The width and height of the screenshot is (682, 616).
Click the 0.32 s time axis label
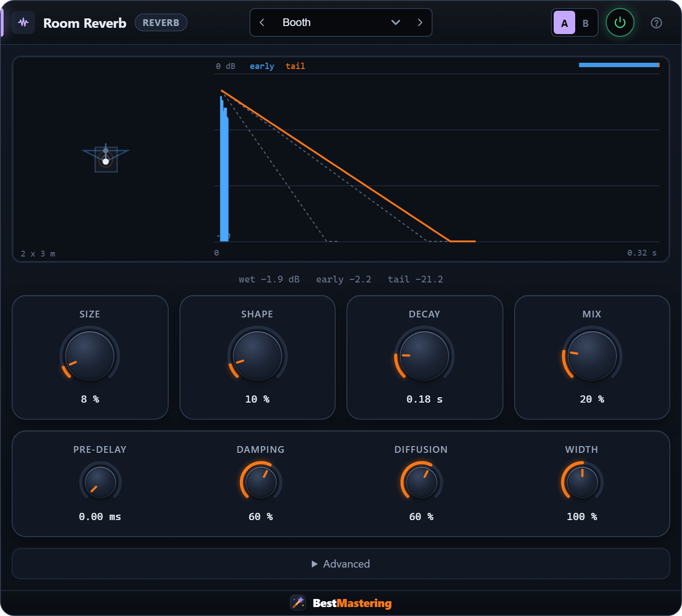[x=642, y=253]
